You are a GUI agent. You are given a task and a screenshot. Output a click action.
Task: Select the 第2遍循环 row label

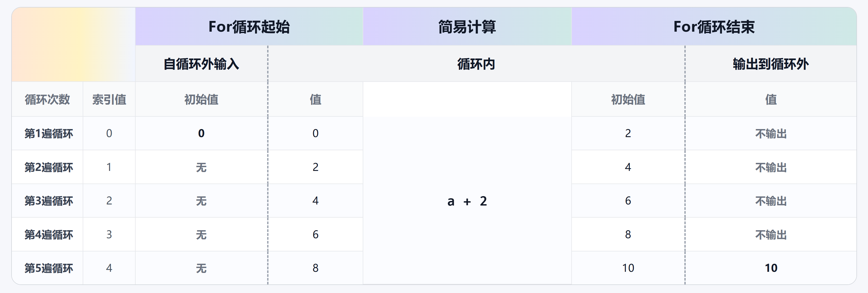[x=49, y=167]
